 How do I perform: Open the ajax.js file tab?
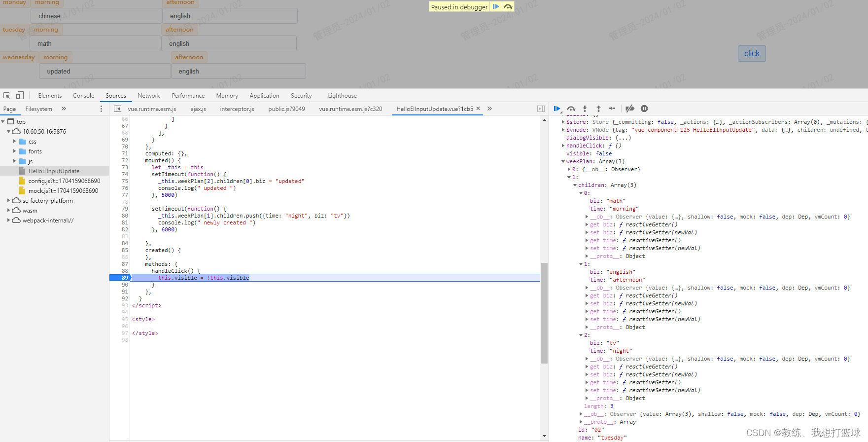click(198, 109)
